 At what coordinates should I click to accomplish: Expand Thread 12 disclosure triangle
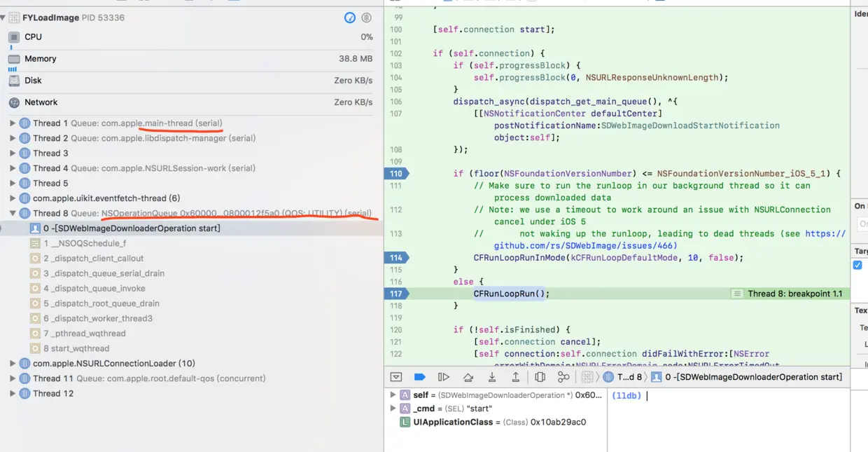point(13,394)
